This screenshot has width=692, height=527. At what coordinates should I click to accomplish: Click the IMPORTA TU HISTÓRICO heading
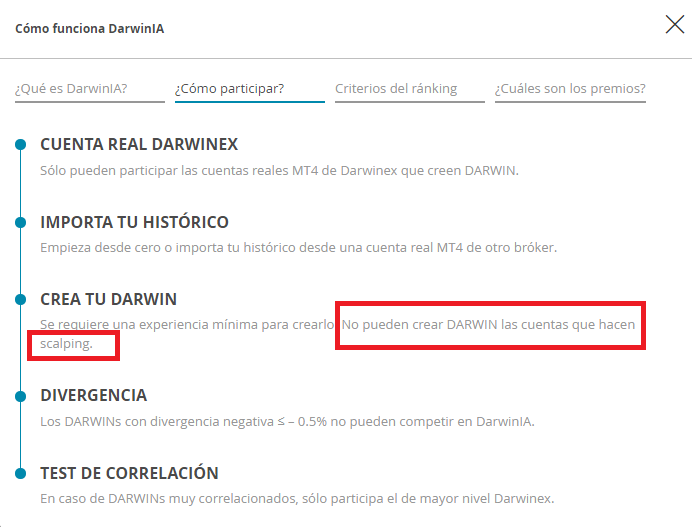[134, 222]
